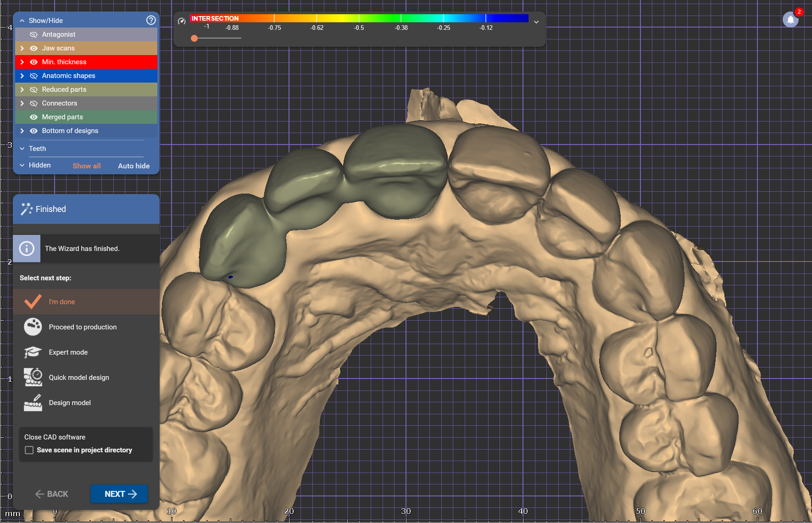
Task: Click the NEXT button
Action: [119, 494]
